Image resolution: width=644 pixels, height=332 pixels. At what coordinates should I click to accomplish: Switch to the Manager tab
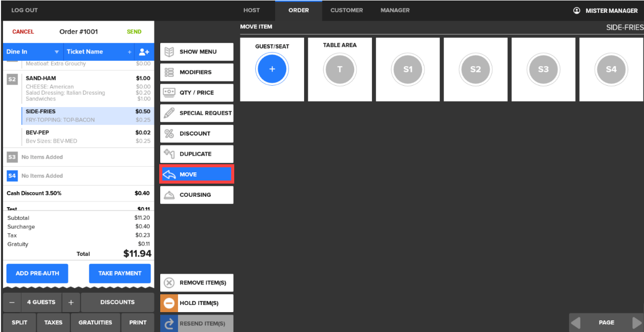click(395, 10)
